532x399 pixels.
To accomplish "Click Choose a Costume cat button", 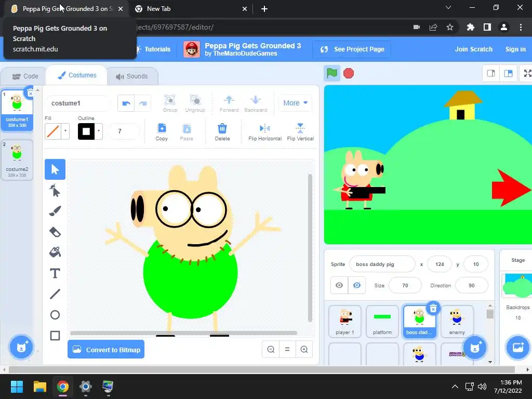I will coord(21,347).
